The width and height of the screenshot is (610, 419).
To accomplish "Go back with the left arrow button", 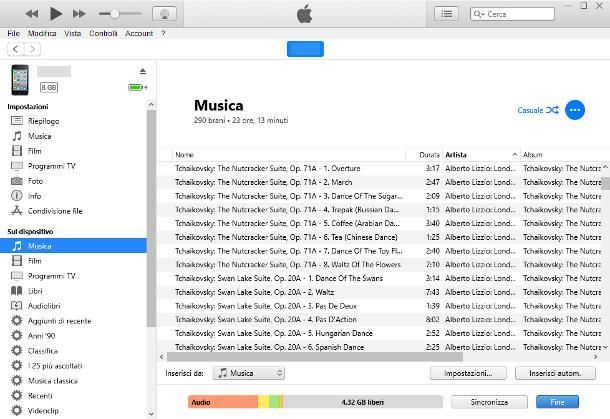I will 16,49.
